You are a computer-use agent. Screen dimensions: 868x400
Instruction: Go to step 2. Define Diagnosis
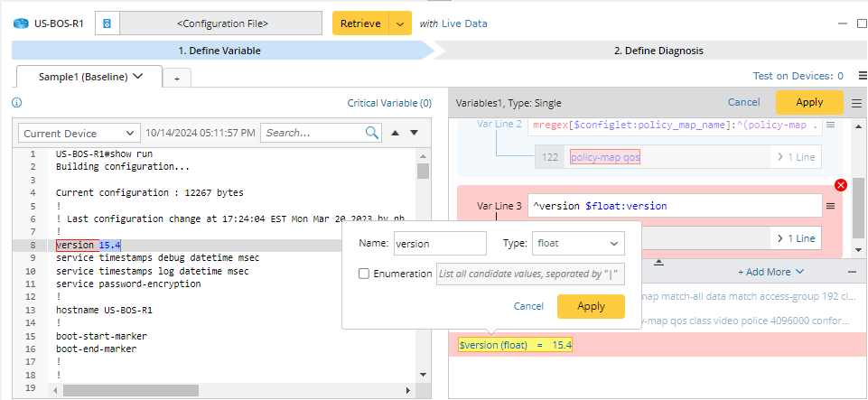tap(658, 51)
